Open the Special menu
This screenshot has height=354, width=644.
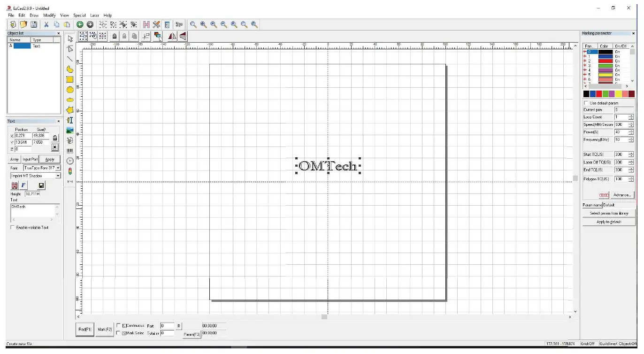point(79,15)
